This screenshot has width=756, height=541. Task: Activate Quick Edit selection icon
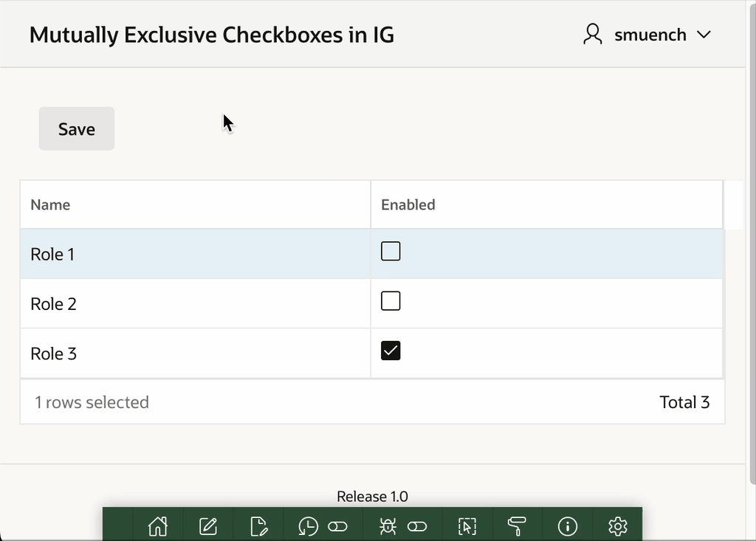point(467,526)
